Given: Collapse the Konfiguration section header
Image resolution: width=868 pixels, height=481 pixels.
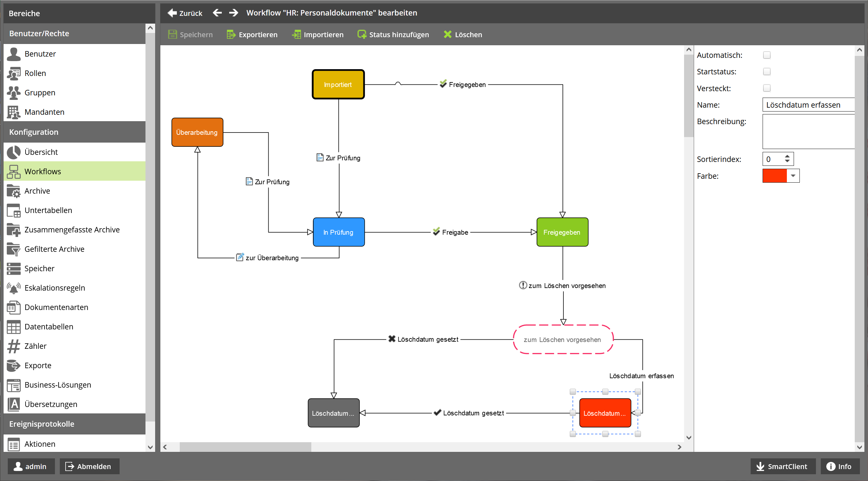Looking at the screenshot, I should click(x=74, y=132).
